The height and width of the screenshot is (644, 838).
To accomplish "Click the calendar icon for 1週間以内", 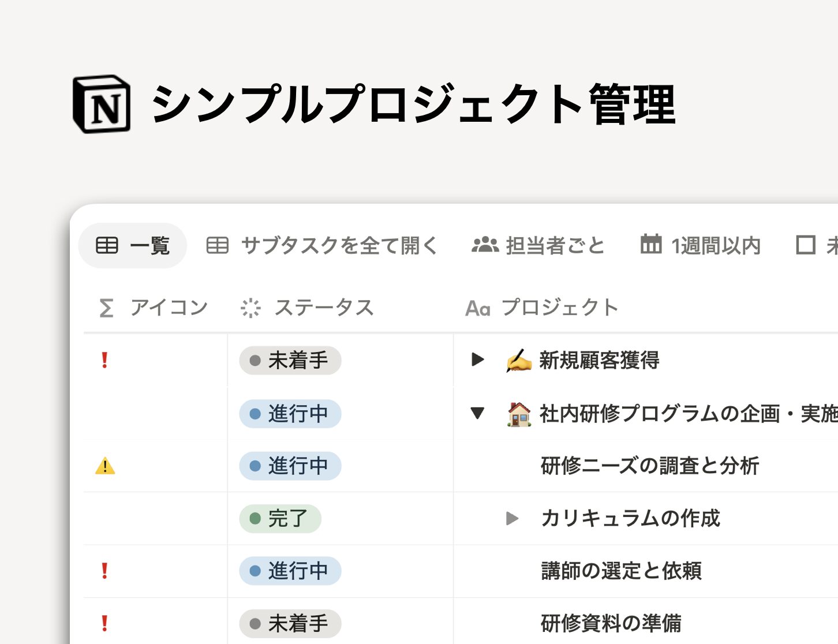I will click(x=651, y=244).
